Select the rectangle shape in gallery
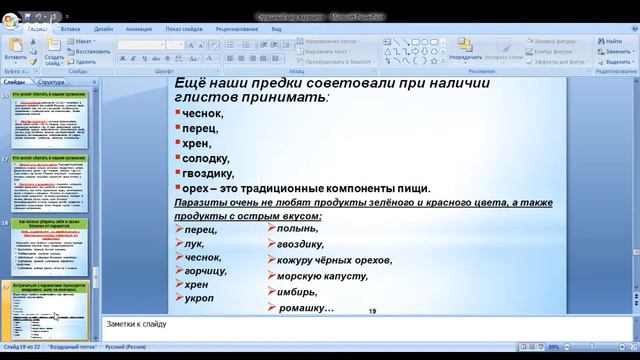The image size is (640, 360). click(x=416, y=42)
